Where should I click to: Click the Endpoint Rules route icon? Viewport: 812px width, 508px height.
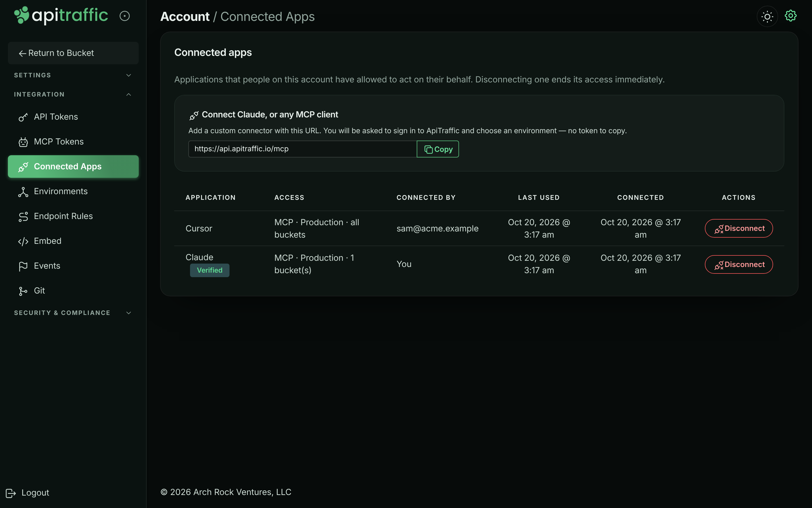[x=23, y=216]
